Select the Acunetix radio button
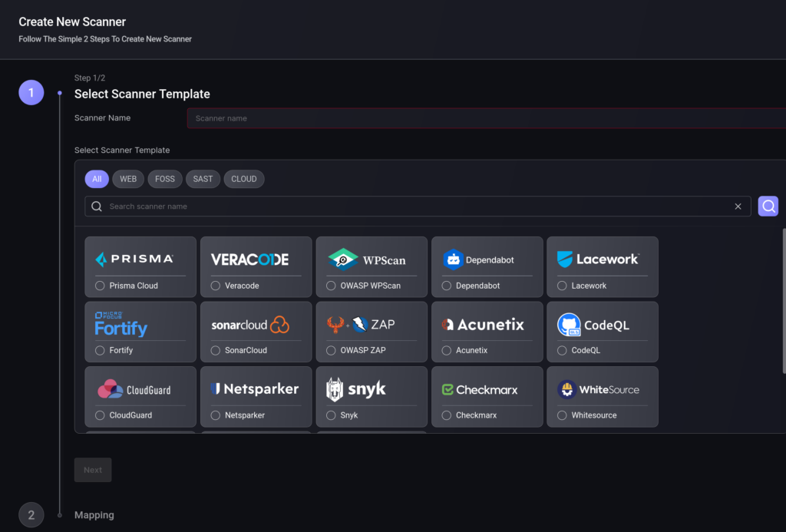The image size is (786, 532). 447,350
